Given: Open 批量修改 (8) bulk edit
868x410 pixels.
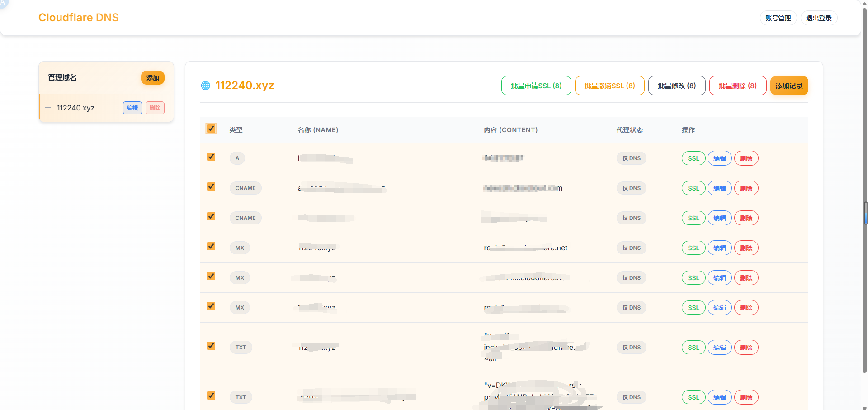Looking at the screenshot, I should coord(676,86).
